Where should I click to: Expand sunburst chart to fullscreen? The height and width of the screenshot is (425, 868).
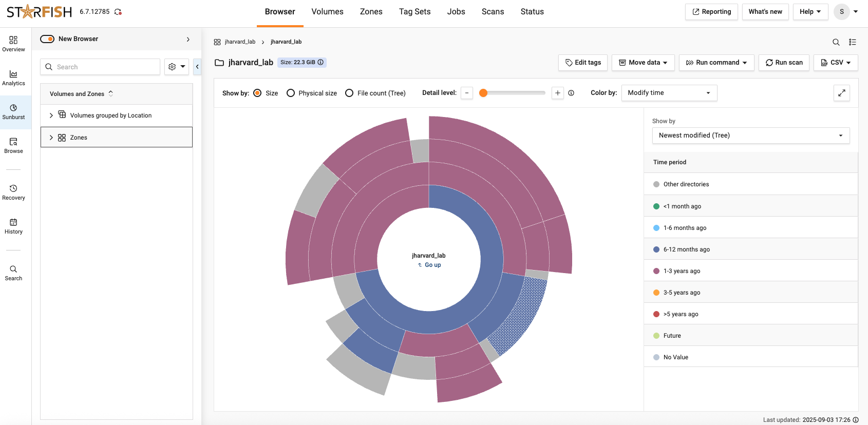pos(841,93)
